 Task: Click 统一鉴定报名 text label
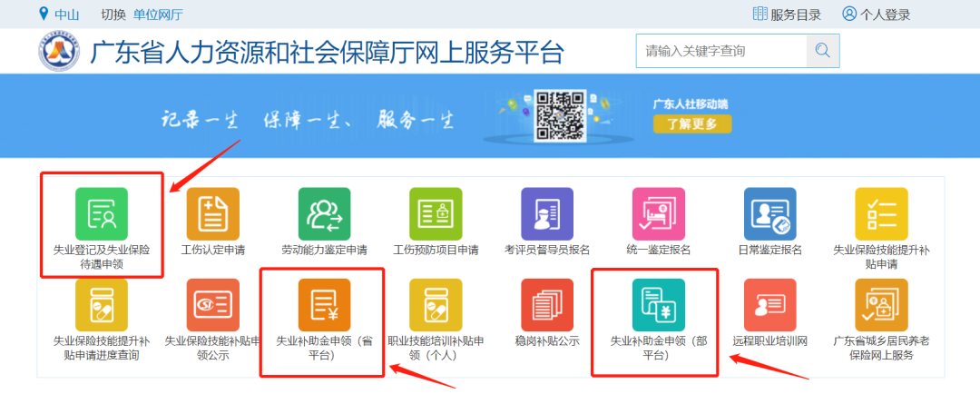click(659, 251)
